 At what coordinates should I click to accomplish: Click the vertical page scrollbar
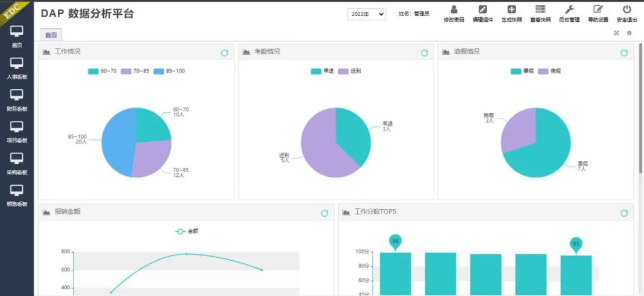point(640,108)
